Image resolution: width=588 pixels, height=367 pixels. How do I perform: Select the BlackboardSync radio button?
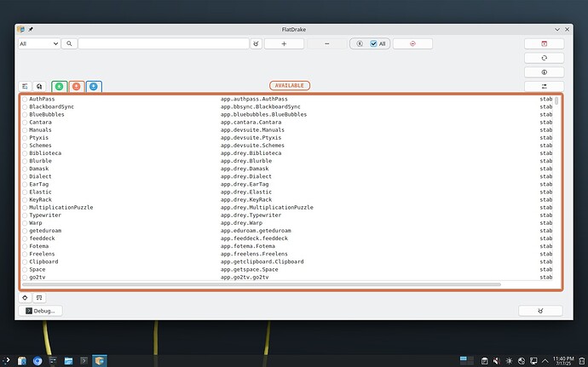(25, 106)
